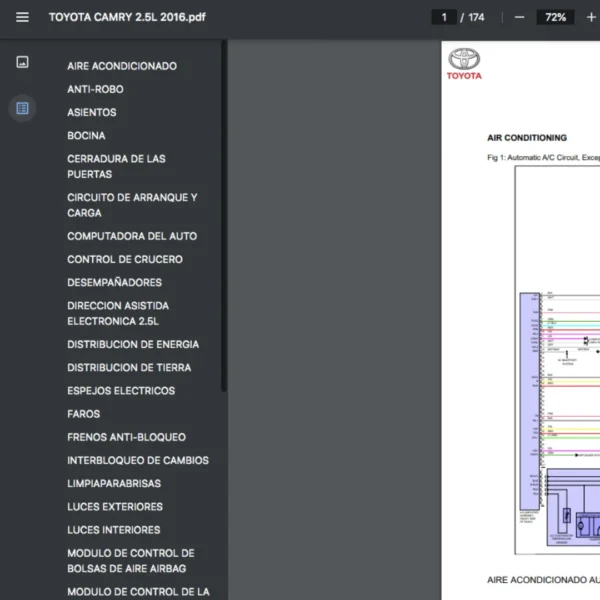Open the BOCINA outline entry
The height and width of the screenshot is (600, 600).
coord(86,135)
